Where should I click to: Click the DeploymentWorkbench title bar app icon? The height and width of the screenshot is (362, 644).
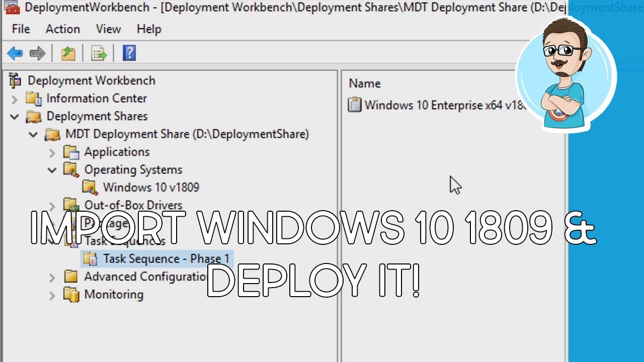click(11, 7)
